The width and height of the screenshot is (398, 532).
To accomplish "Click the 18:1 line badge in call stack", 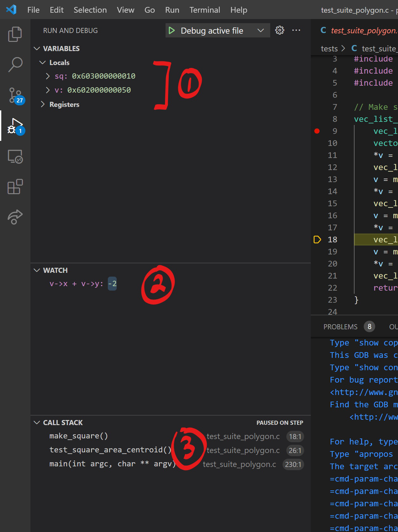I will coord(295,437).
